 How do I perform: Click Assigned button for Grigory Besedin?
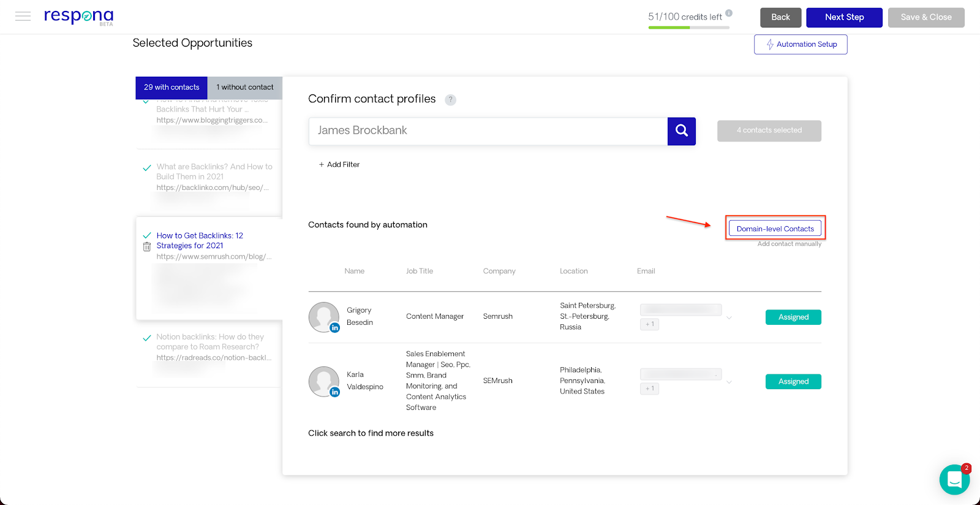click(x=793, y=317)
